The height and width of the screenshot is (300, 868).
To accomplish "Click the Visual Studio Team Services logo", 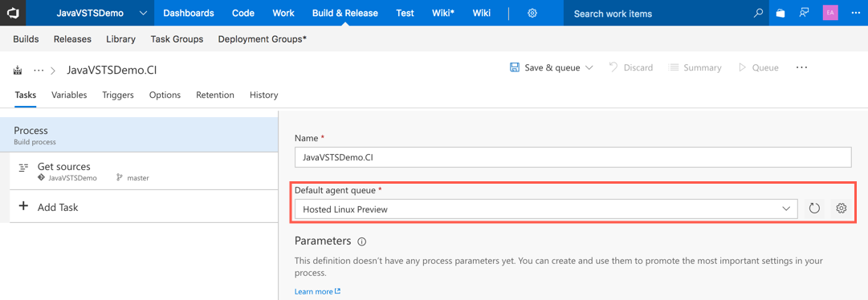I will pyautogui.click(x=13, y=13).
